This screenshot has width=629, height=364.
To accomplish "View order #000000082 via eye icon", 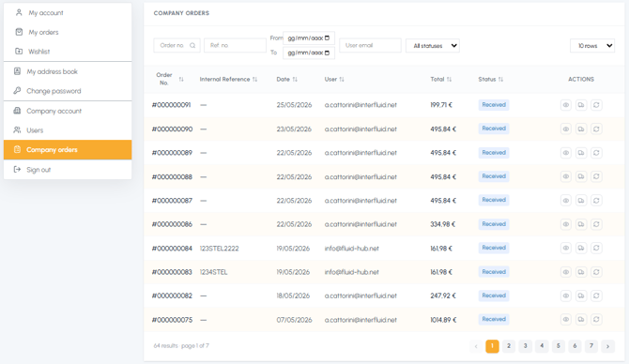I will coord(565,296).
